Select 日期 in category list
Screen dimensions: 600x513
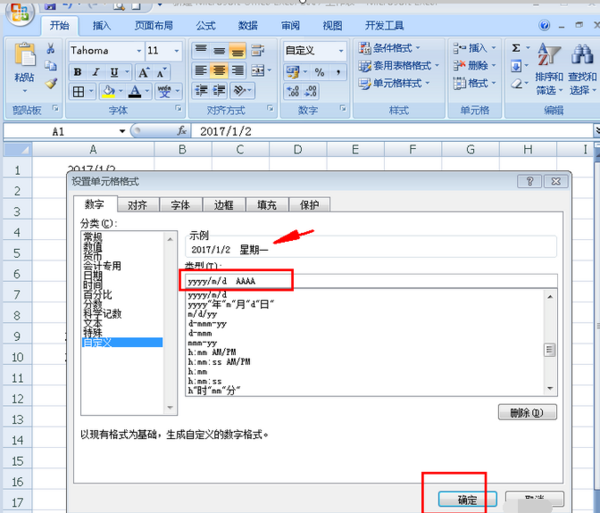pos(93,275)
